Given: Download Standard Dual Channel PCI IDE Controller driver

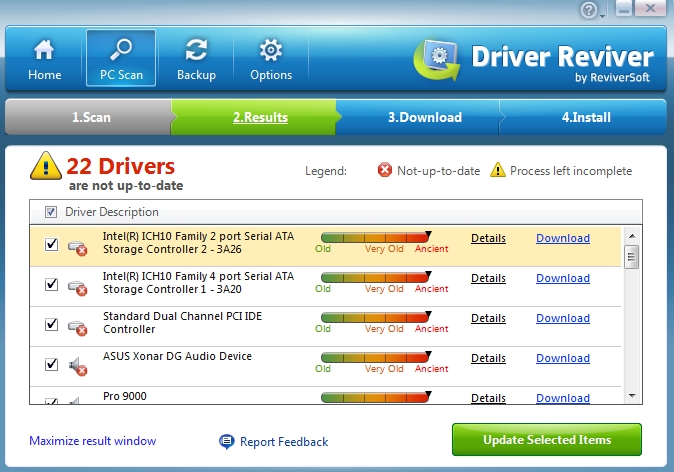Looking at the screenshot, I should click(563, 318).
